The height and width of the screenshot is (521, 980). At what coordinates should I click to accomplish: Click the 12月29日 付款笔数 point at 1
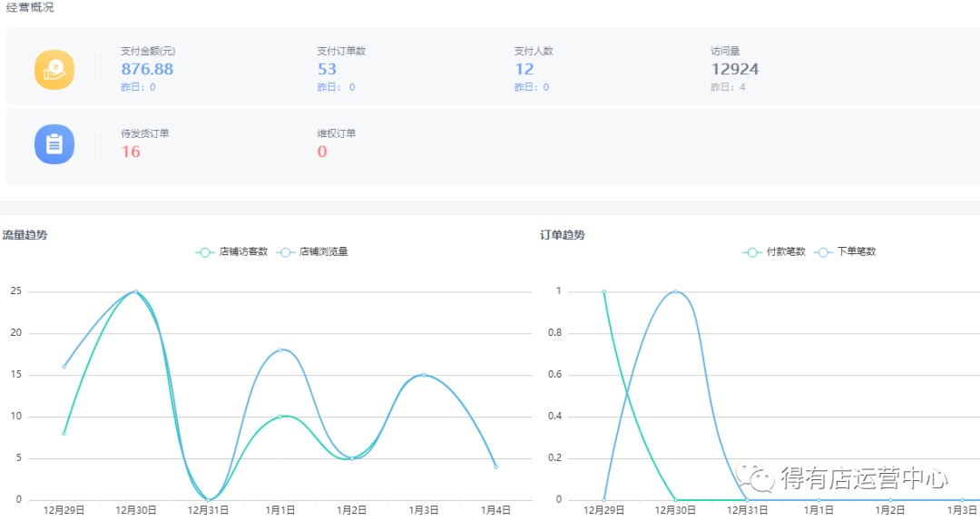pos(603,291)
